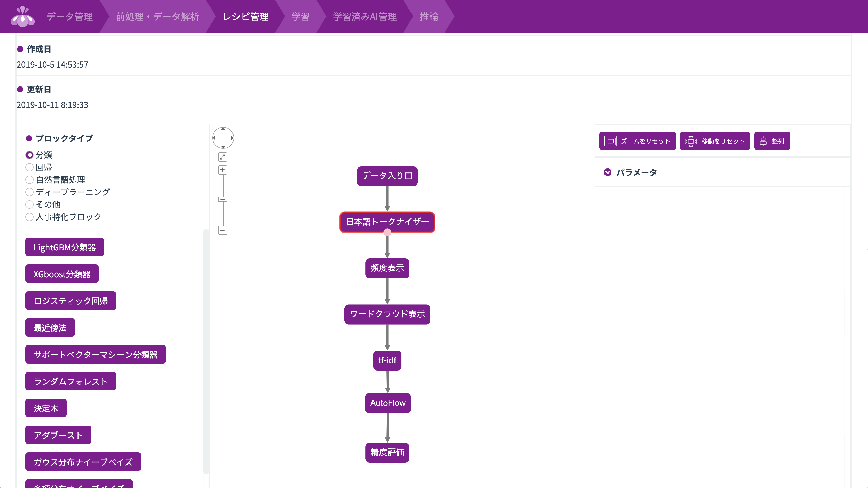The image size is (868, 488).
Task: Pan canvas down with navigator arrow
Action: (223, 146)
